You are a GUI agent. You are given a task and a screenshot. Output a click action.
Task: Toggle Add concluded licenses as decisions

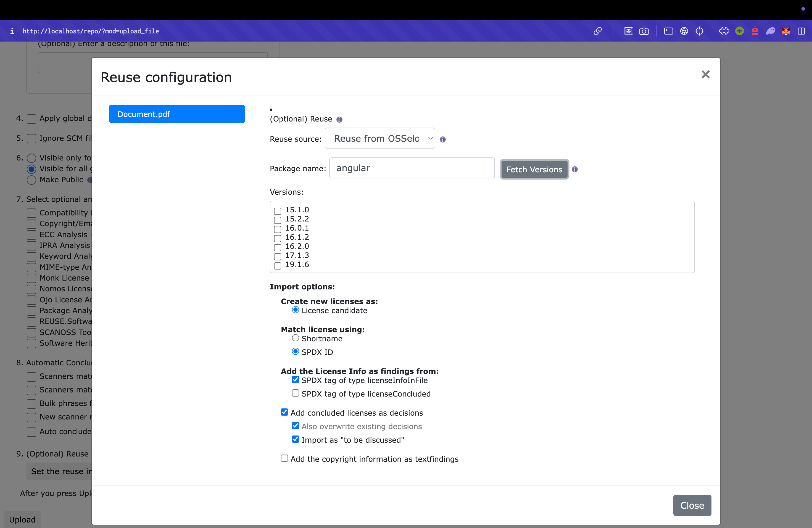pos(284,412)
